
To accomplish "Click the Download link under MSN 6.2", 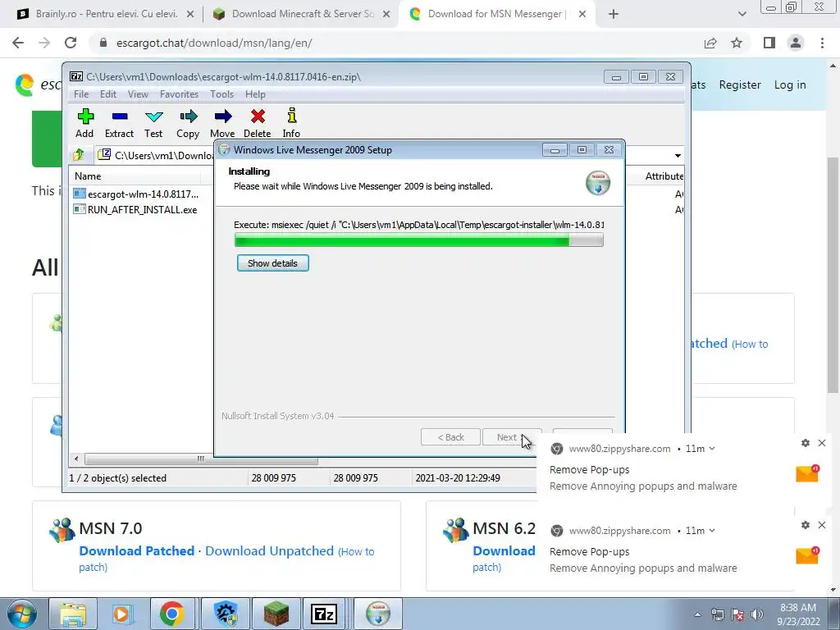I will click(x=504, y=550).
